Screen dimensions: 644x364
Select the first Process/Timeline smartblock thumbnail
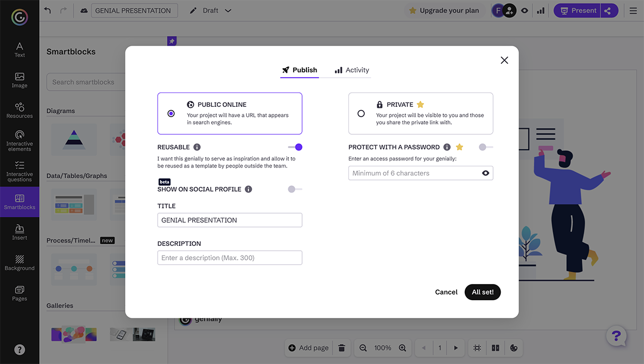pyautogui.click(x=74, y=269)
